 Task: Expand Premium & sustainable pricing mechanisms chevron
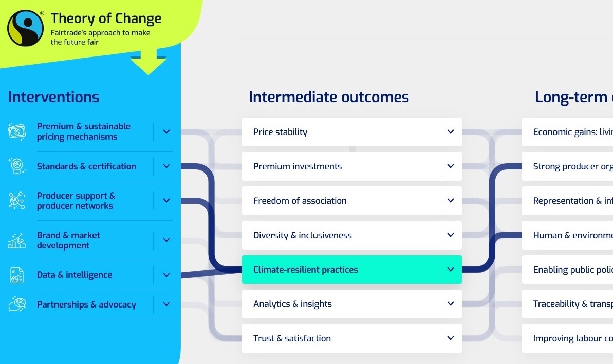(166, 131)
